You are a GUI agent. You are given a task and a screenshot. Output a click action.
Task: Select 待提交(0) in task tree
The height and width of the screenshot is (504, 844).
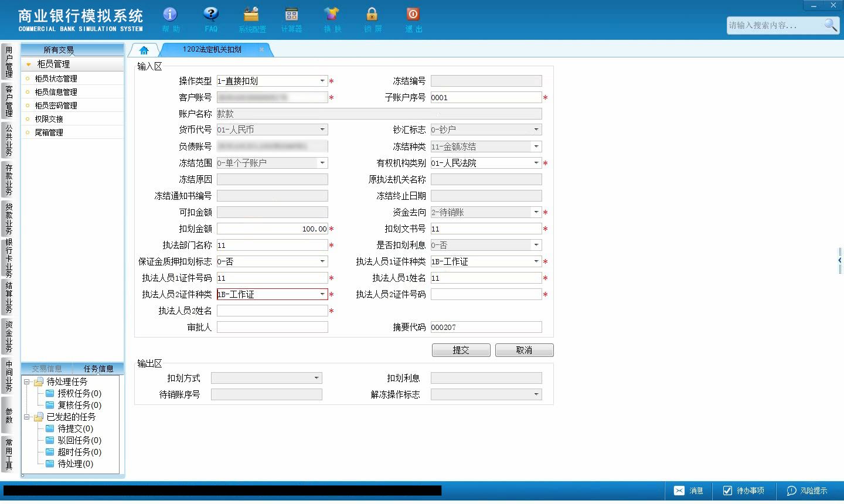pyautogui.click(x=75, y=428)
